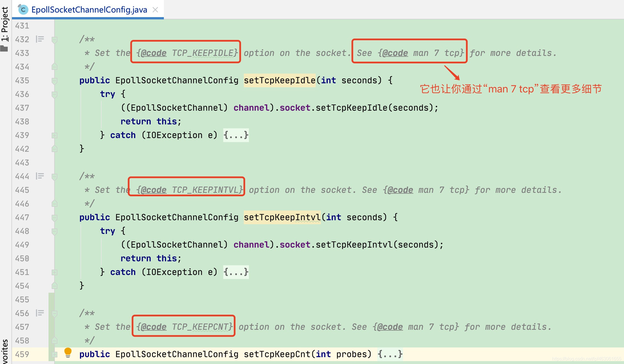Collapse the Javadoc comment starting line 432

point(54,39)
